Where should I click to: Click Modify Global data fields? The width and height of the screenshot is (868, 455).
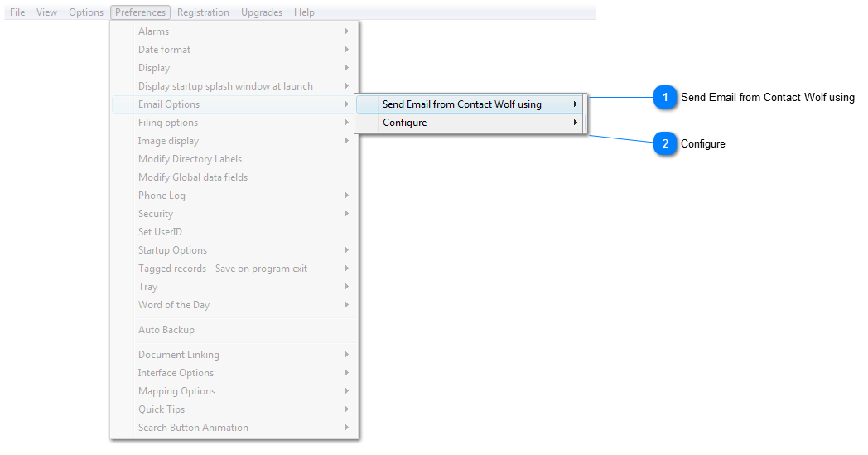234,178
